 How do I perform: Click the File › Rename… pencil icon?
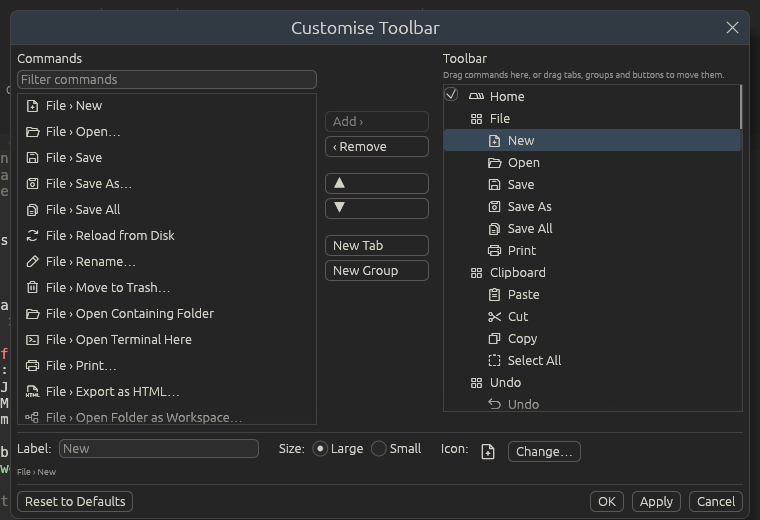pyautogui.click(x=32, y=262)
